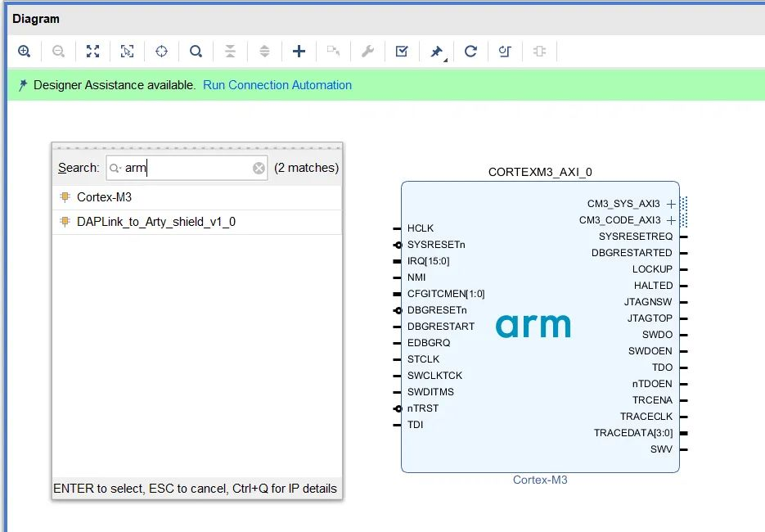Click the Zoom Fit icon

[x=92, y=52]
